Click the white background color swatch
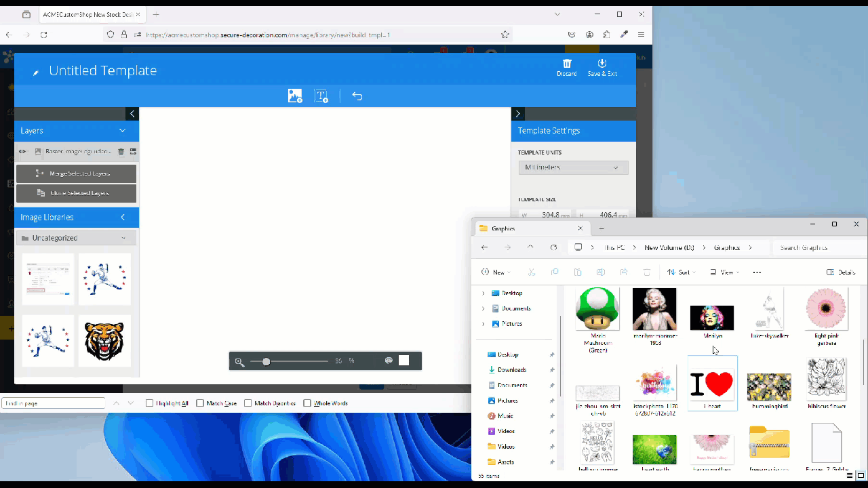This screenshot has height=488, width=868. point(404,361)
